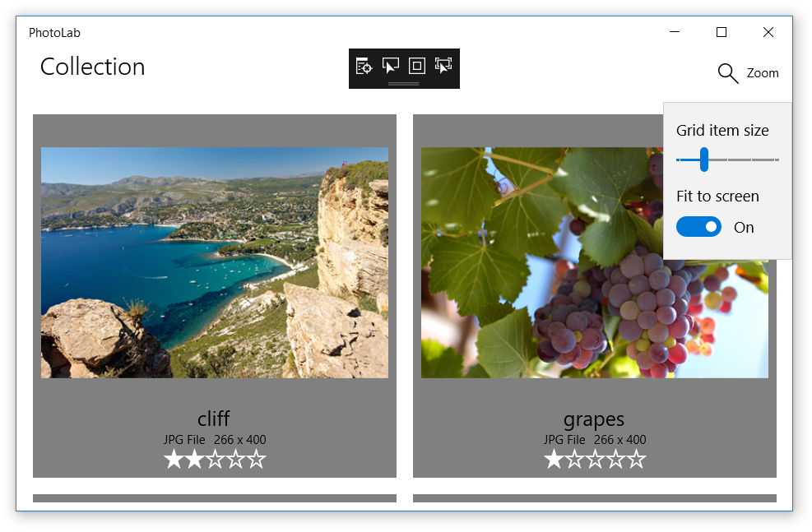Open Go to Live Visual Tree icon
Viewport: 812px width, 532px height.
click(x=364, y=67)
